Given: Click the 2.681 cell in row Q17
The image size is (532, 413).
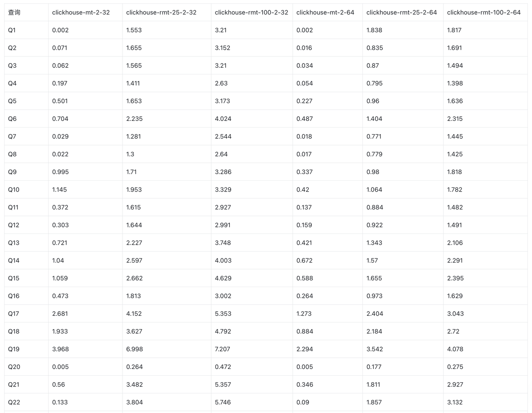Looking at the screenshot, I should [60, 314].
